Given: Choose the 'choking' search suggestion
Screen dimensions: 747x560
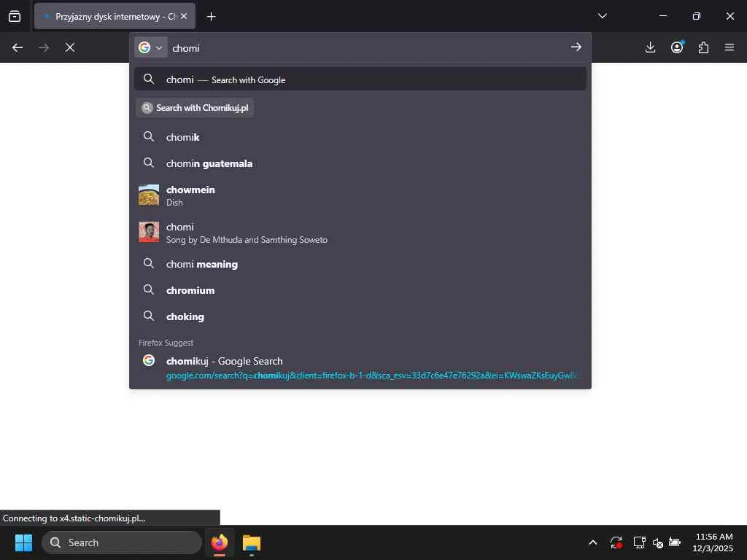Looking at the screenshot, I should pyautogui.click(x=360, y=316).
